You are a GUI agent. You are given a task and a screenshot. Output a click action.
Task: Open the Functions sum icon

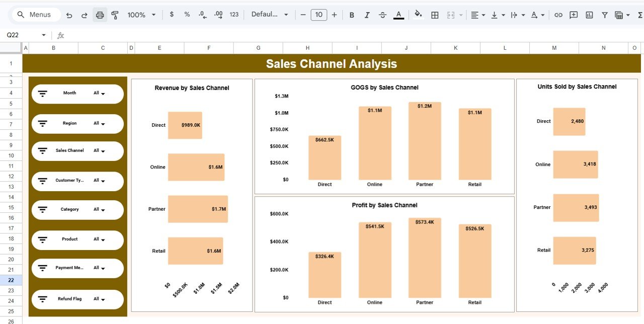click(x=639, y=15)
